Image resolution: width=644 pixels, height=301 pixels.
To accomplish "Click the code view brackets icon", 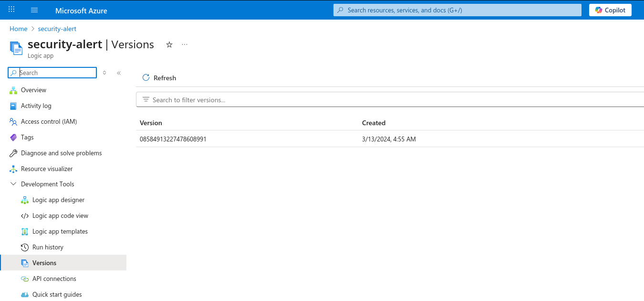I will pyautogui.click(x=25, y=215).
